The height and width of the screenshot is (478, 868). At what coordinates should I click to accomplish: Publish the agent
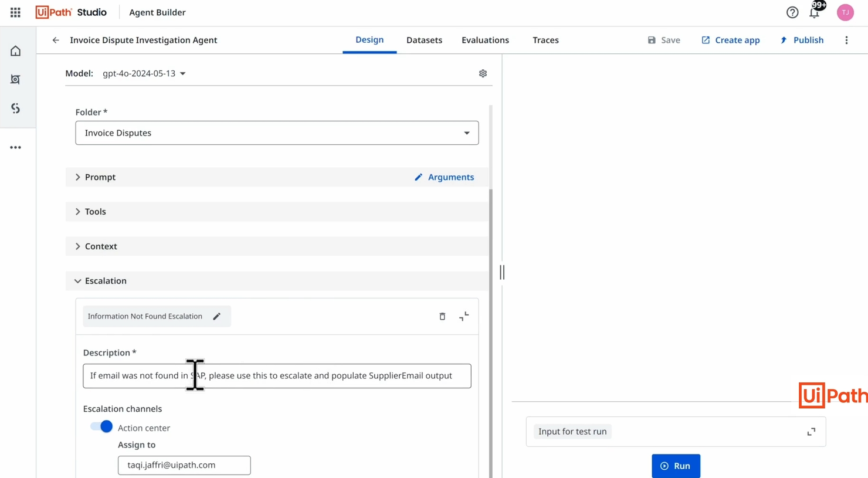(x=801, y=40)
